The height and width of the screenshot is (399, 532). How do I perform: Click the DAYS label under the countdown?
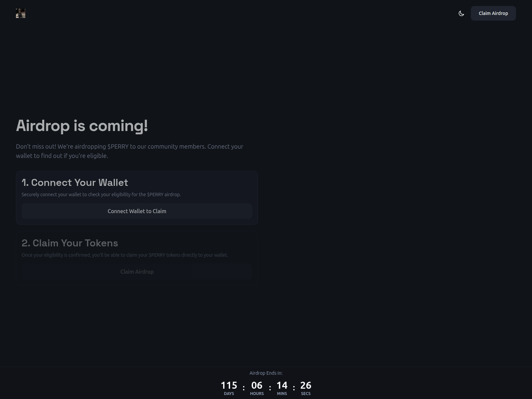tap(229, 394)
